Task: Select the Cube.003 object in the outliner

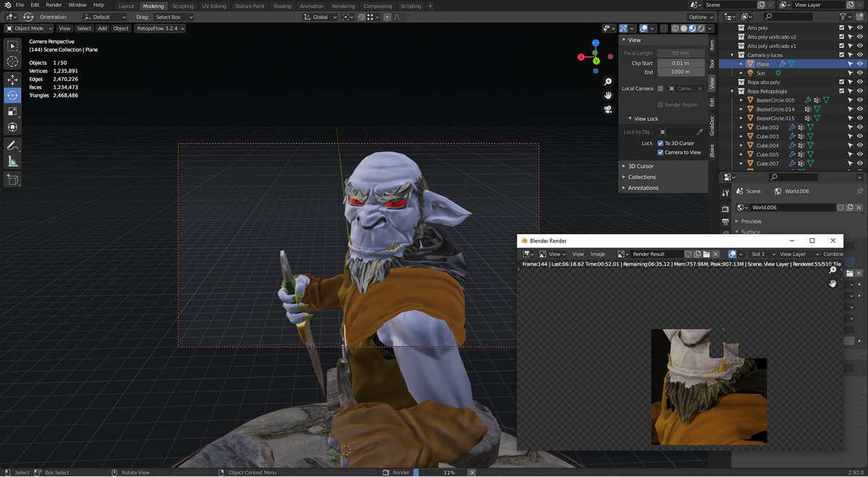Action: (767, 136)
